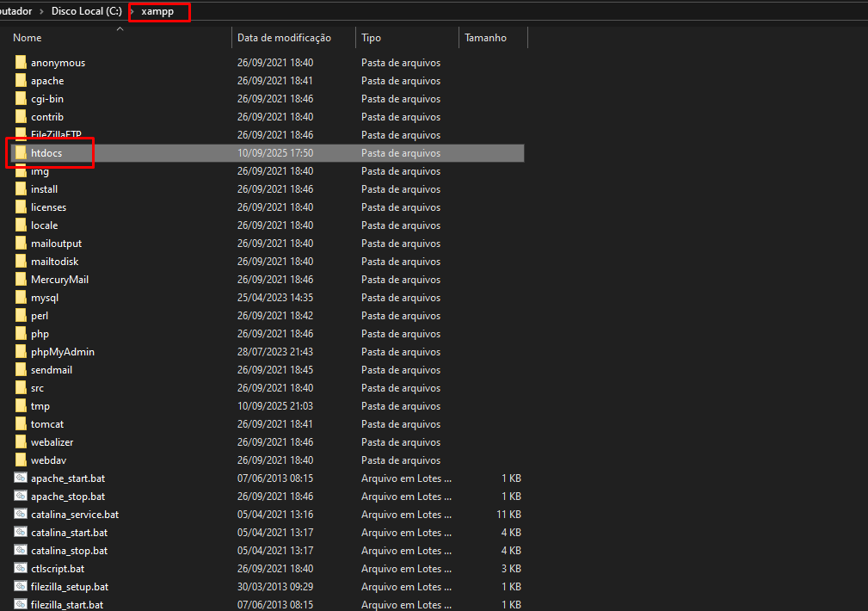
Task: Click the filezilla_setup.bat file icon
Action: 22,587
